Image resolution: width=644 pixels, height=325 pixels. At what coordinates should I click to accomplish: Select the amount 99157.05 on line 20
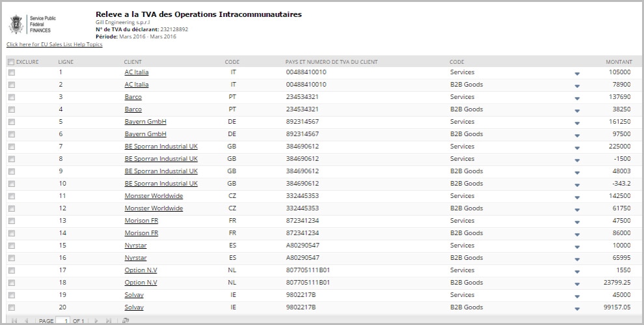coord(617,307)
